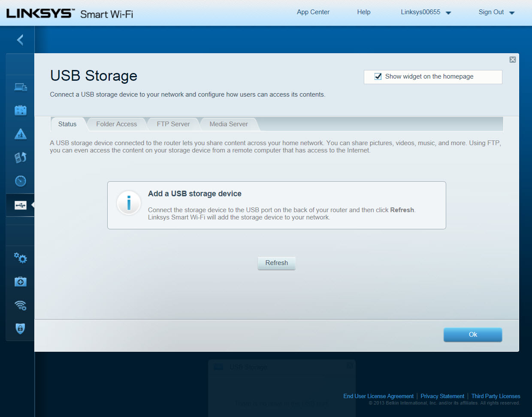532x417 pixels.
Task: Switch to the Media Server tab
Action: [x=229, y=124]
